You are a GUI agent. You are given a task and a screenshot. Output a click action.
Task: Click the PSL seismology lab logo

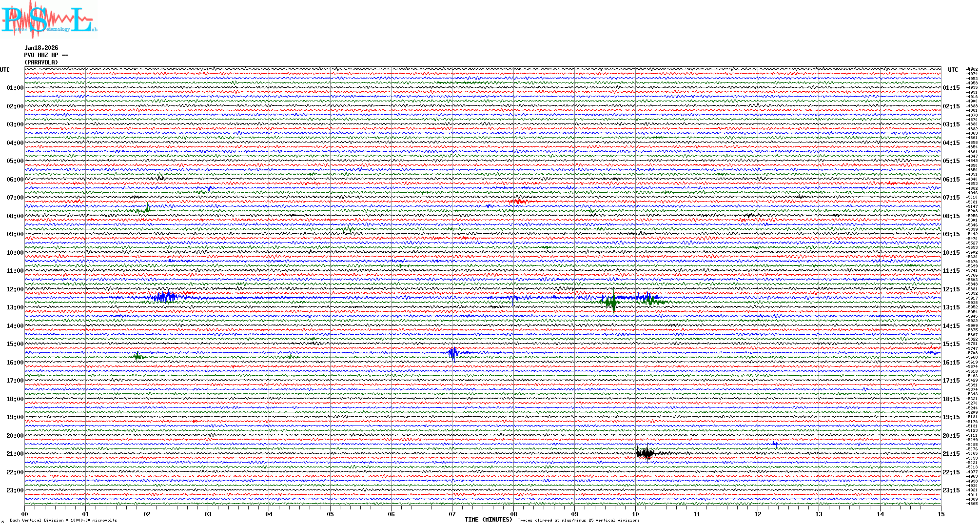(49, 20)
